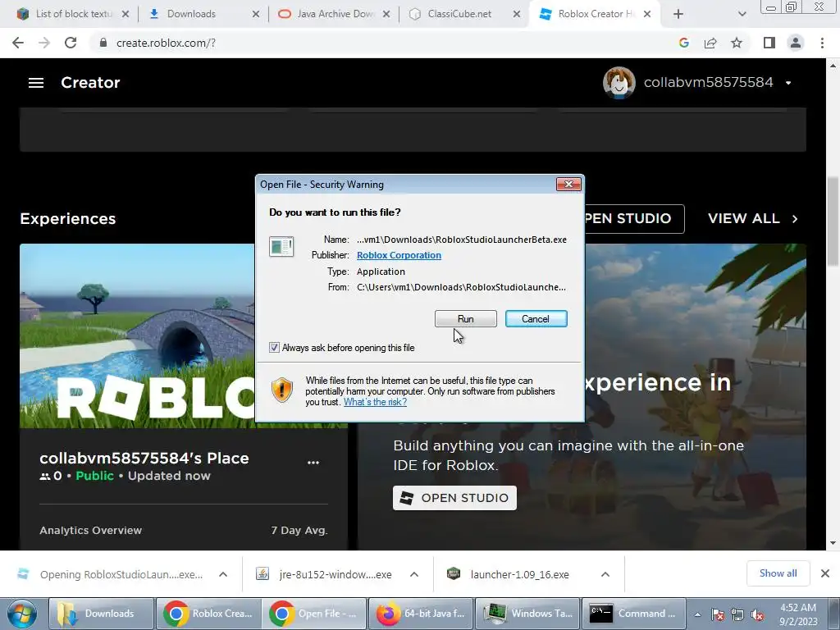Image resolution: width=840 pixels, height=630 pixels.
Task: Share this page via share icon
Action: click(710, 43)
